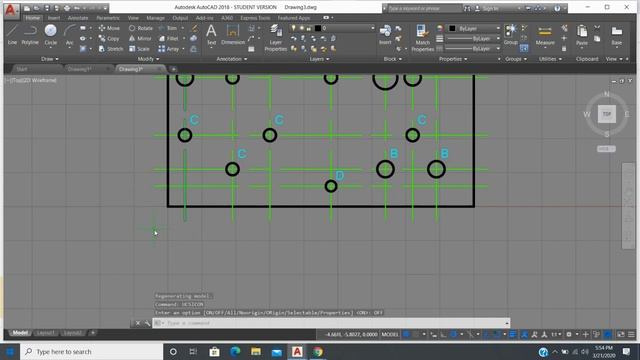Click the Erase tool in Modify panel

[x=195, y=28]
